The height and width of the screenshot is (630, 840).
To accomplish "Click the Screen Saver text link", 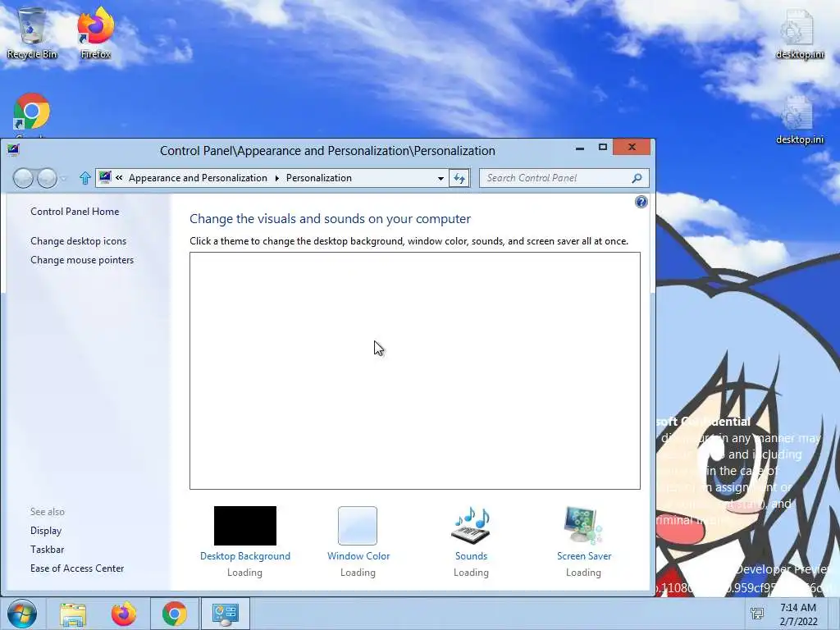I will point(584,556).
